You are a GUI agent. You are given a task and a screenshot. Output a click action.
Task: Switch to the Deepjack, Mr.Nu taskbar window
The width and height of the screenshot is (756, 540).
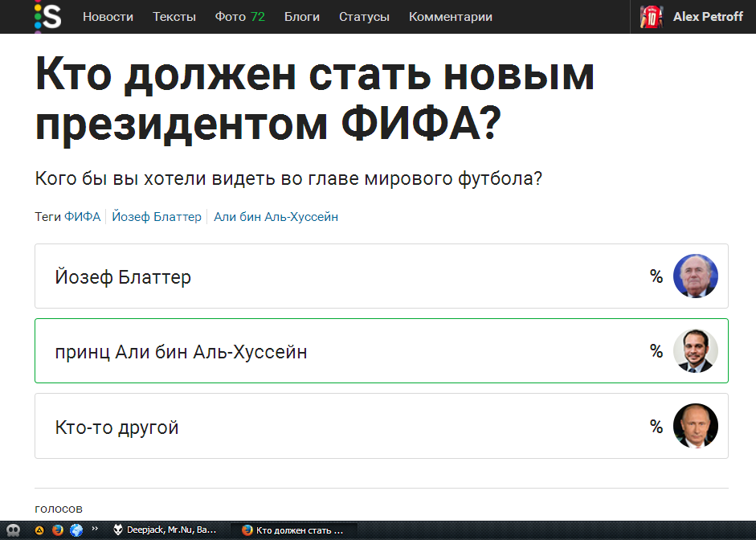[x=165, y=530]
